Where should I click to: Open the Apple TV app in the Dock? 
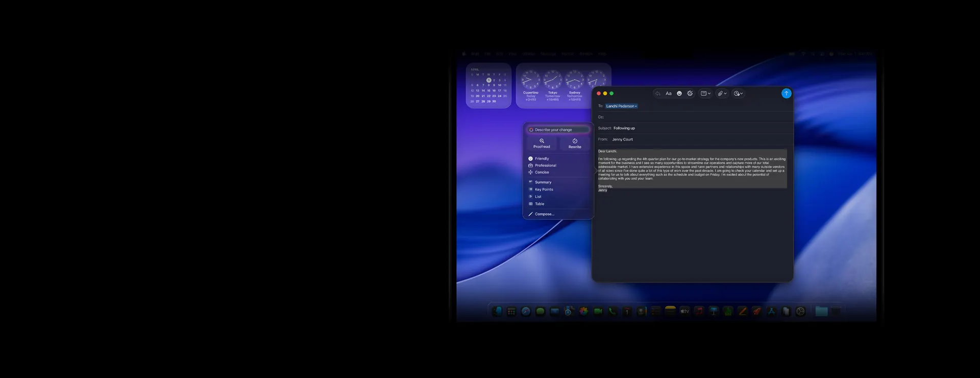684,311
